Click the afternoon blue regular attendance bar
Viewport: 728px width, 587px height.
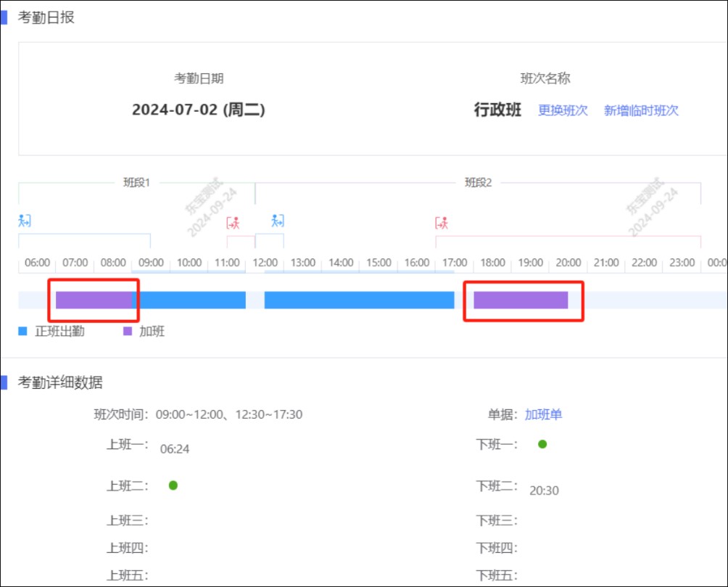pos(359,300)
